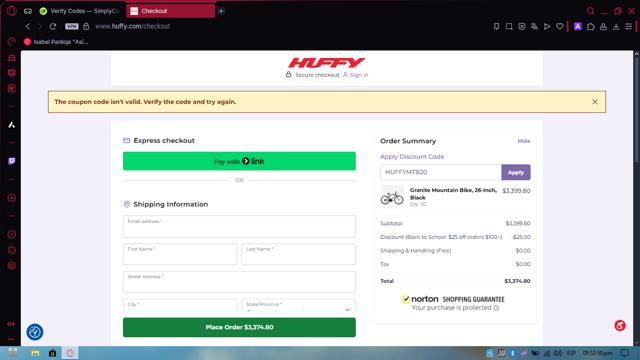Click the Norton guarantee info icon
The height and width of the screenshot is (360, 640).
tap(496, 308)
